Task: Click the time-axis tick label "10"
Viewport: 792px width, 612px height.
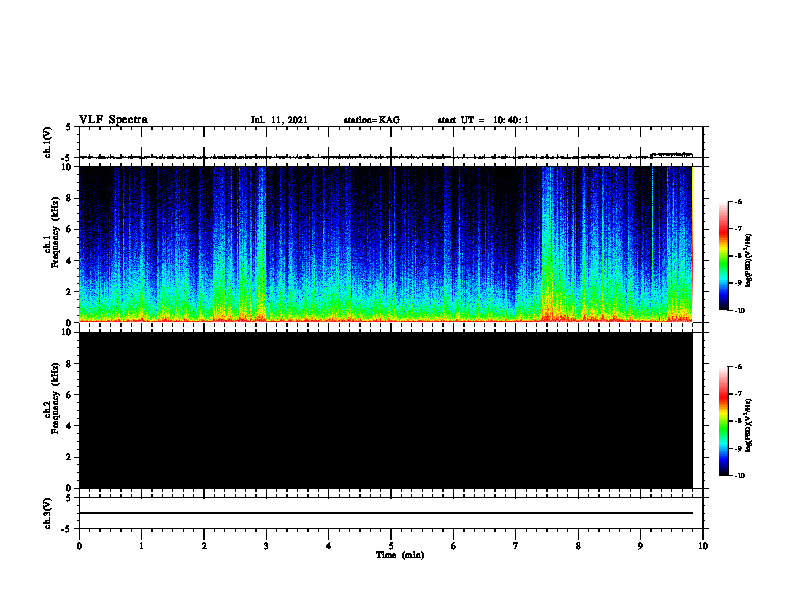Action: tap(703, 546)
